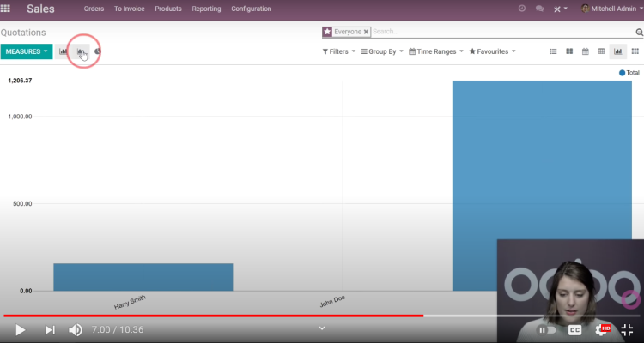This screenshot has width=644, height=343.
Task: Switch to kanban view icon
Action: pyautogui.click(x=569, y=51)
